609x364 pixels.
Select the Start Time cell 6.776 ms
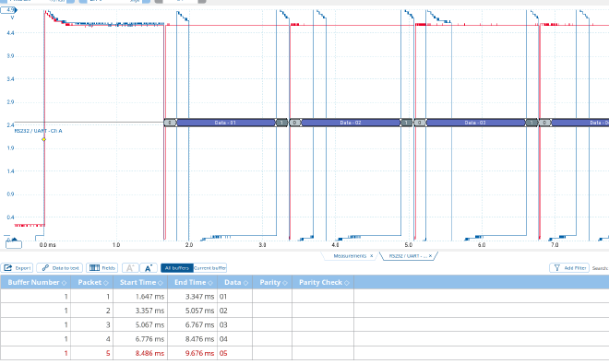pos(140,339)
